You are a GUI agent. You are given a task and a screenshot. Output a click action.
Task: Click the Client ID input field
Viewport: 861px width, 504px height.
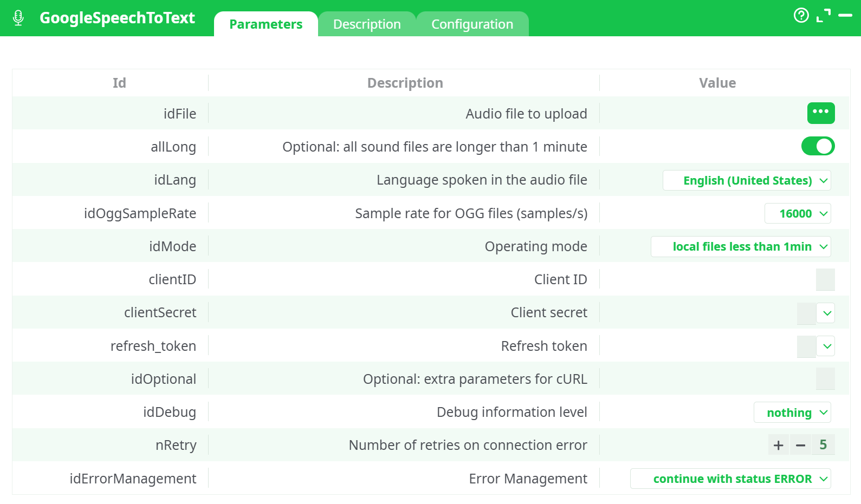pyautogui.click(x=825, y=279)
